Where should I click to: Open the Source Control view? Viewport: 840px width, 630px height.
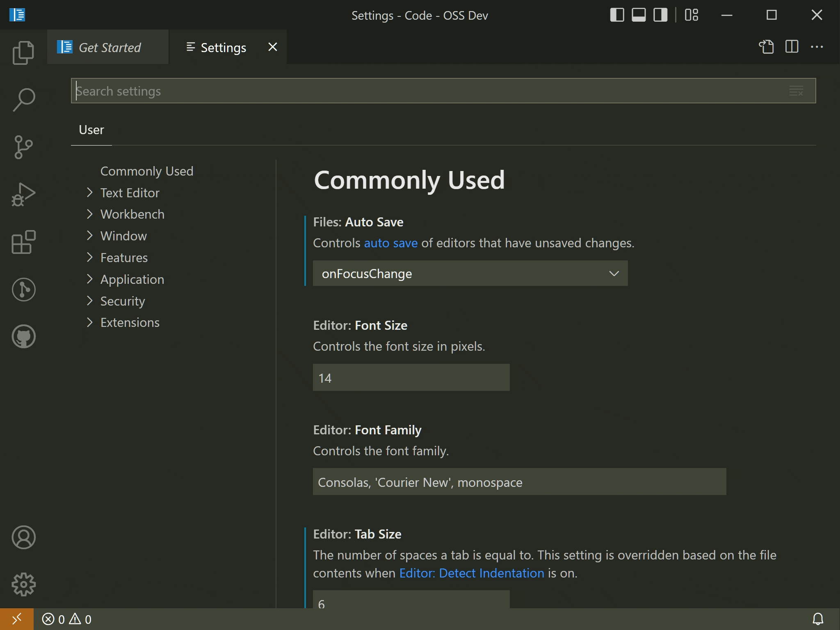tap(23, 147)
